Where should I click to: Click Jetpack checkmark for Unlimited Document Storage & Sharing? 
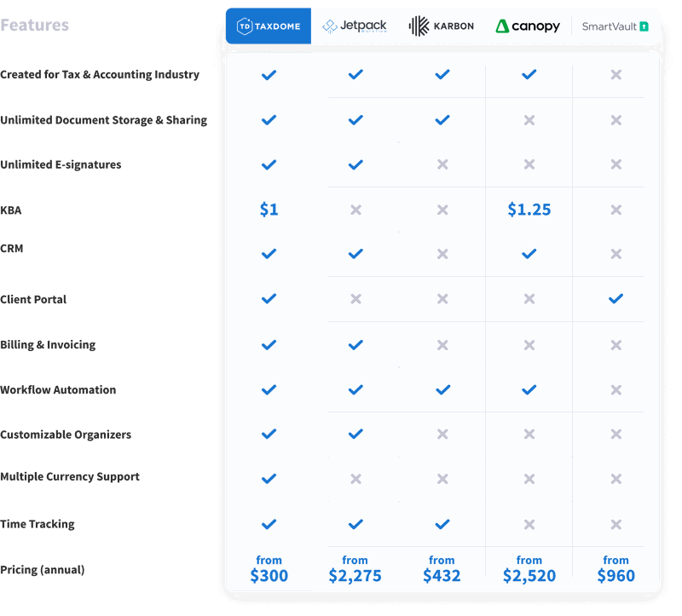click(x=355, y=120)
